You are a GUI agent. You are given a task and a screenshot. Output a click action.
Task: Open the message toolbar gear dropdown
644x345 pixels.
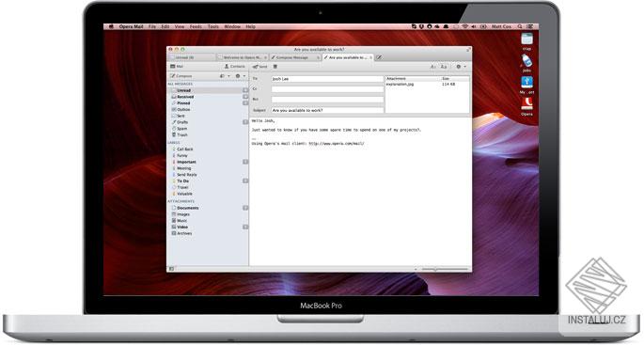[461, 67]
